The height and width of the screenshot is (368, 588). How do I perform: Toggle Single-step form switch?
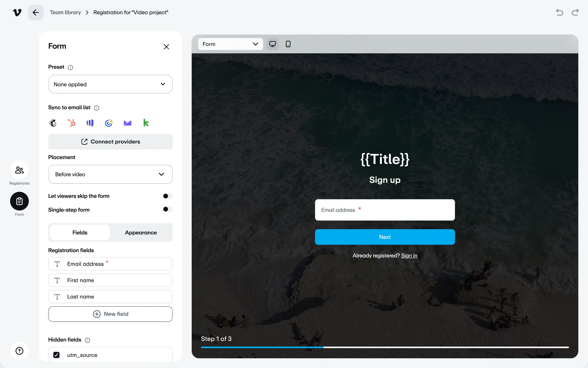coord(168,209)
